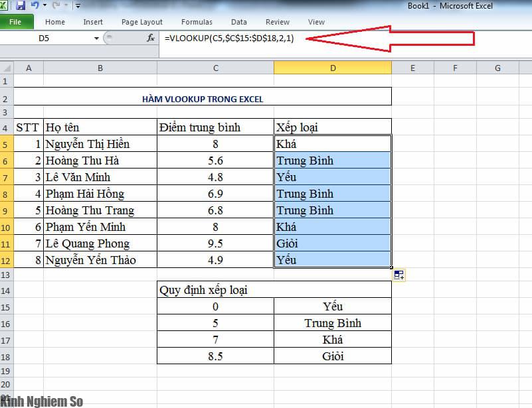Click score cell 4.8
This screenshot has width=532, height=408.
[x=215, y=177]
